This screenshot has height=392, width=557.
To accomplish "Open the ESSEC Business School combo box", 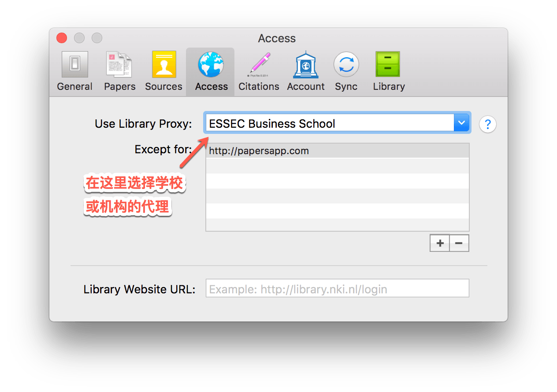I will [338, 123].
